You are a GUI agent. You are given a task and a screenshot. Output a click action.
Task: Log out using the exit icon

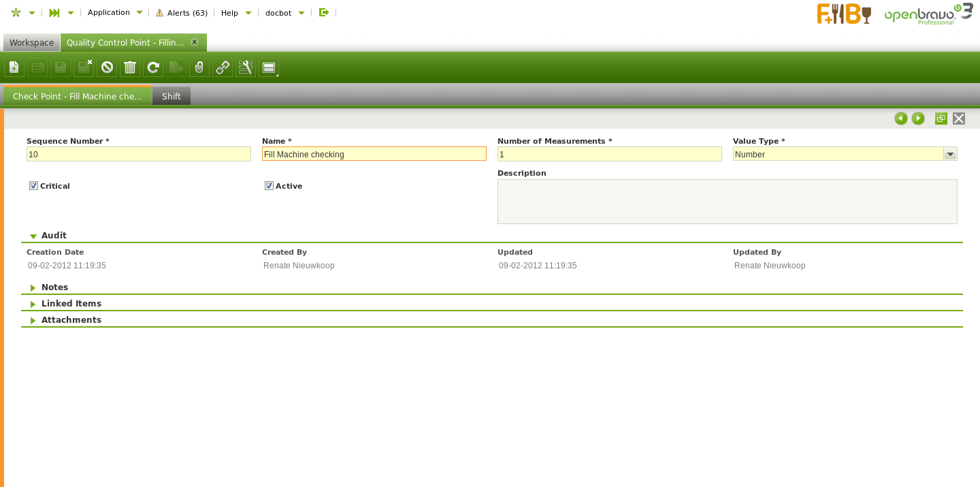(324, 12)
